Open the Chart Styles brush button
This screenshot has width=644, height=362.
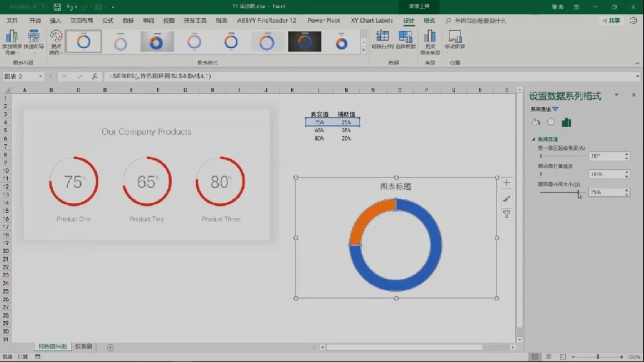click(x=506, y=199)
